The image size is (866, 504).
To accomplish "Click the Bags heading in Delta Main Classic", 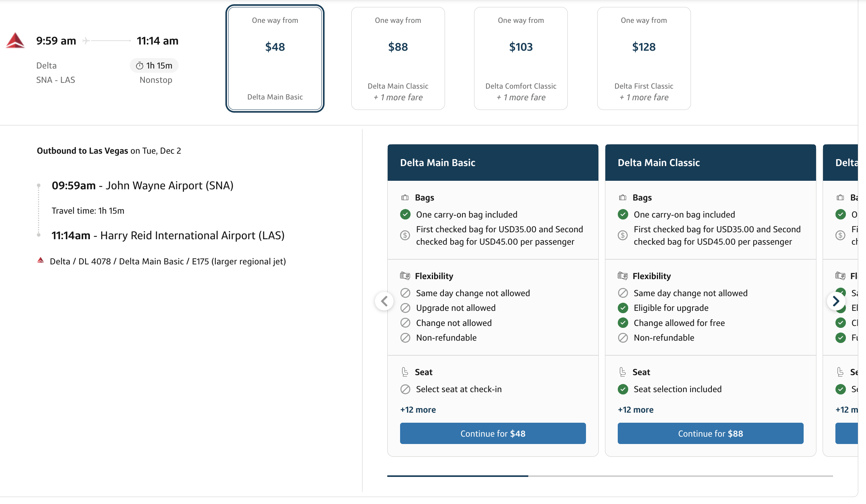I will point(642,198).
